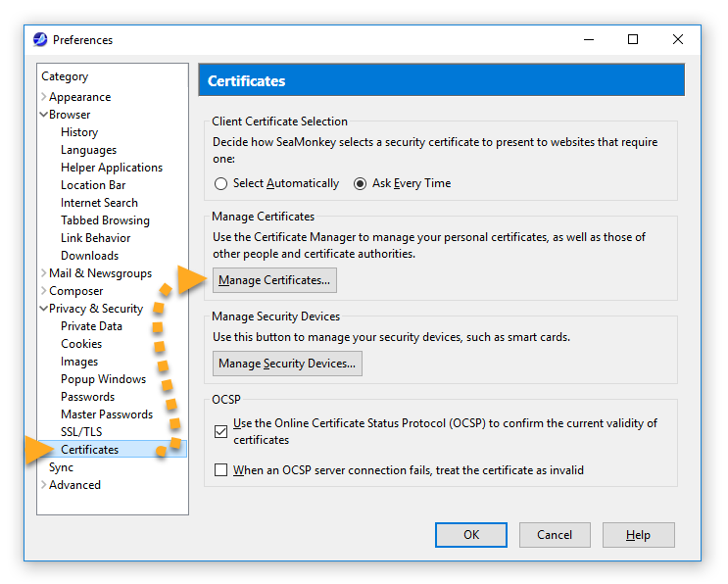The height and width of the screenshot is (584, 728).
Task: Expand the Appearance category
Action: coord(44,97)
